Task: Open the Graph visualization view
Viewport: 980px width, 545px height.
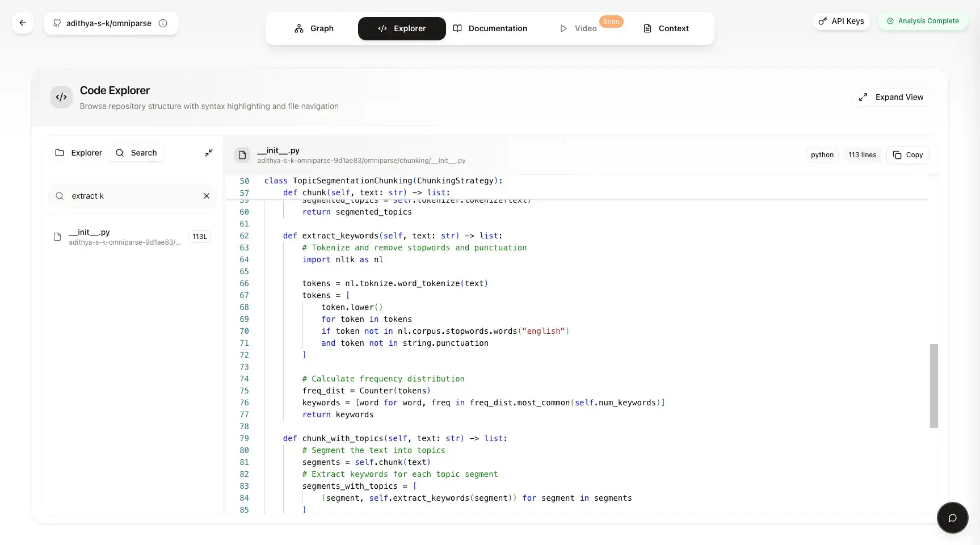Action: pyautogui.click(x=313, y=28)
